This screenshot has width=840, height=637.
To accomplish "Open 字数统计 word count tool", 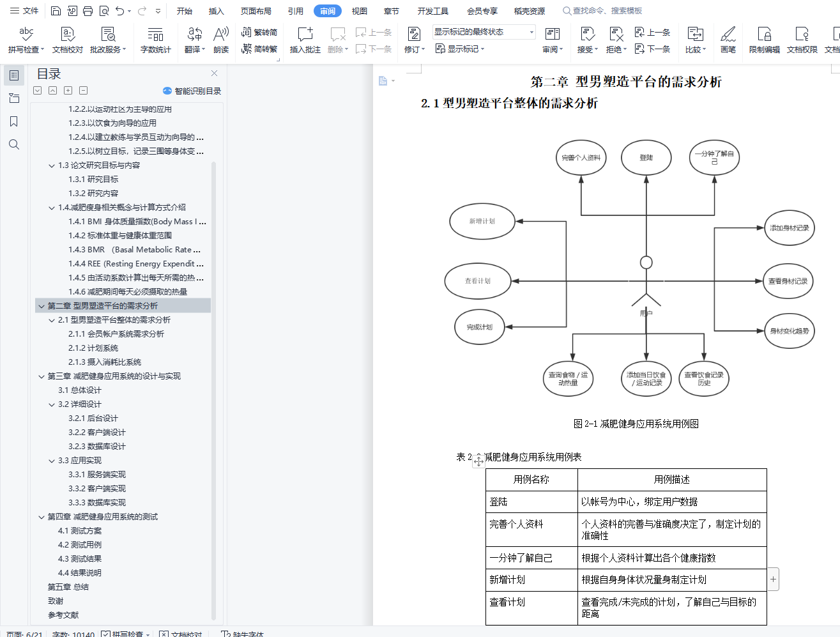I will (x=156, y=40).
